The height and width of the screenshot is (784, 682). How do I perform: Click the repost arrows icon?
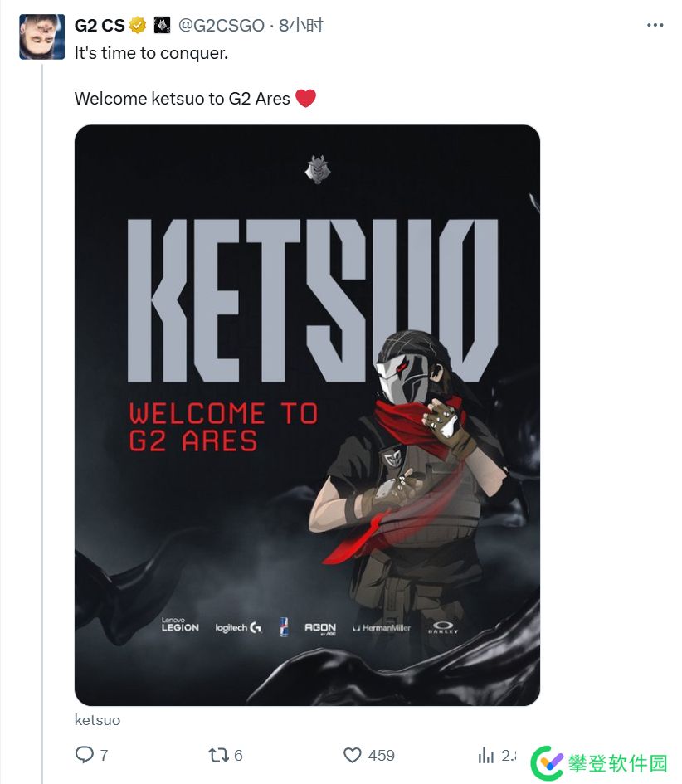point(218,755)
